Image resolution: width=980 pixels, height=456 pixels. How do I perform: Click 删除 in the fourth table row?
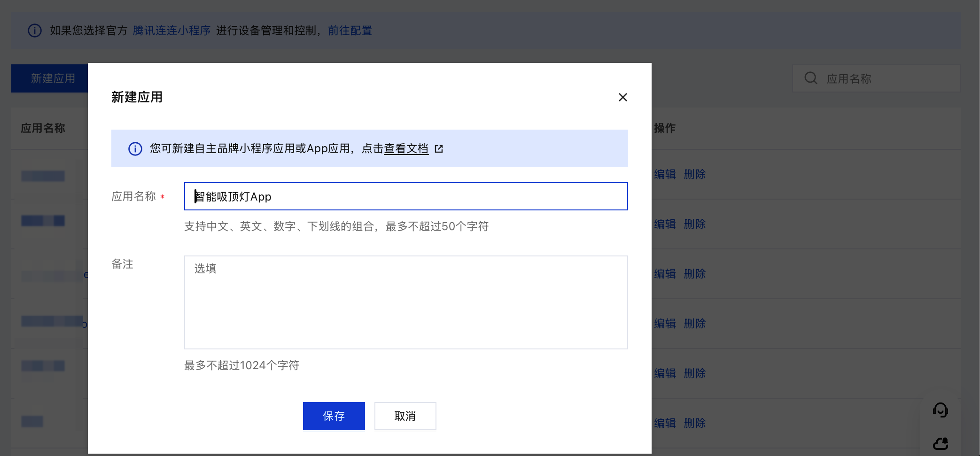(x=695, y=324)
